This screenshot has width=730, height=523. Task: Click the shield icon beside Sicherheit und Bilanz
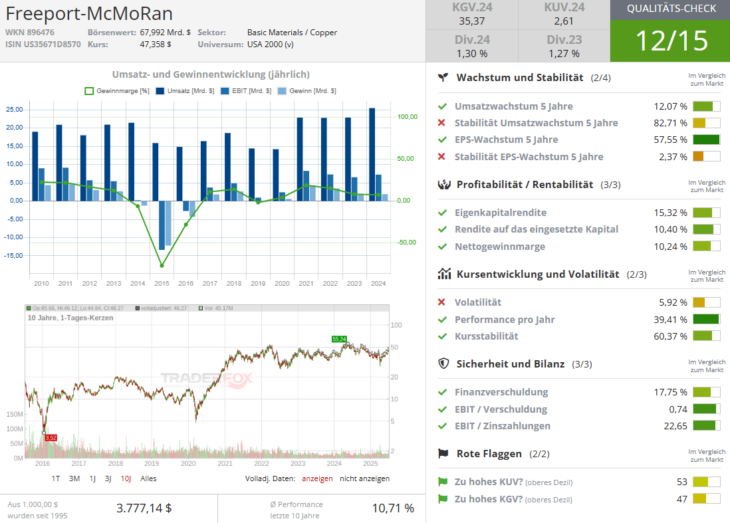pos(444,364)
